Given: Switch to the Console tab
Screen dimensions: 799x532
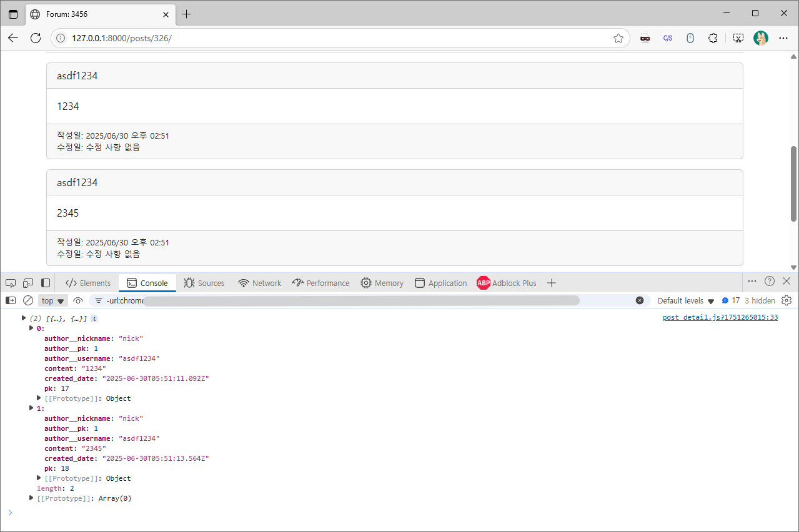Looking at the screenshot, I should coord(147,283).
